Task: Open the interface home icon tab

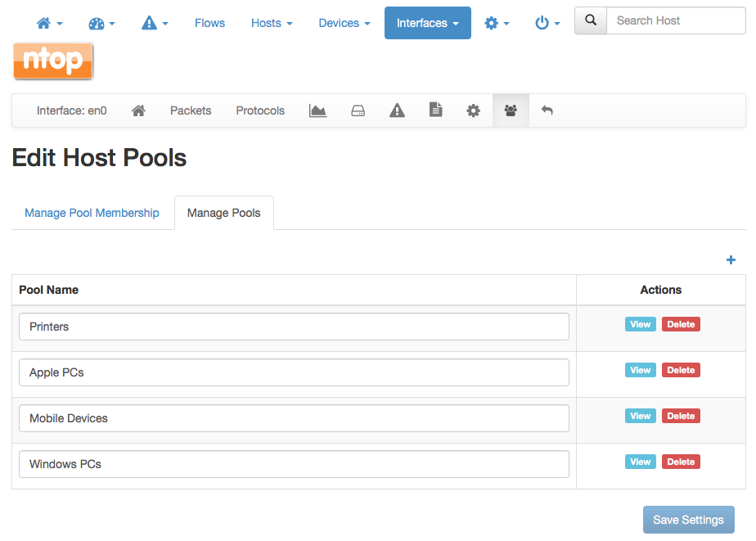Action: click(138, 110)
